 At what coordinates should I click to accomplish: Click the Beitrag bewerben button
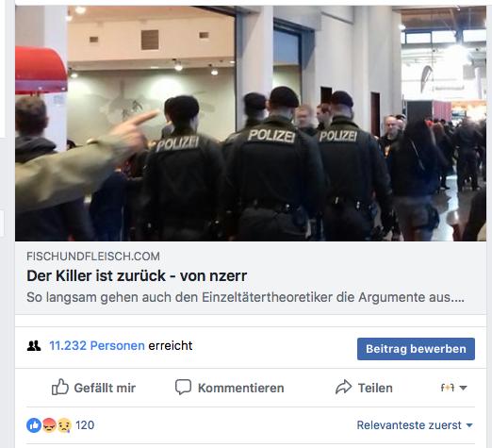pyautogui.click(x=416, y=349)
